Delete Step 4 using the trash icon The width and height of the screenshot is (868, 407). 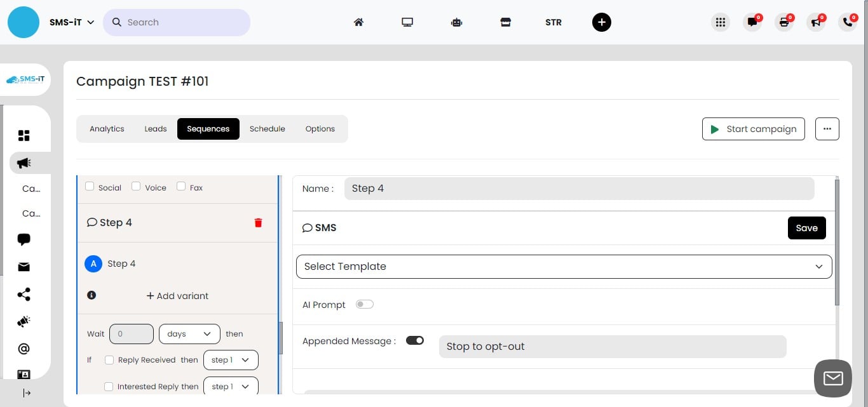point(258,222)
